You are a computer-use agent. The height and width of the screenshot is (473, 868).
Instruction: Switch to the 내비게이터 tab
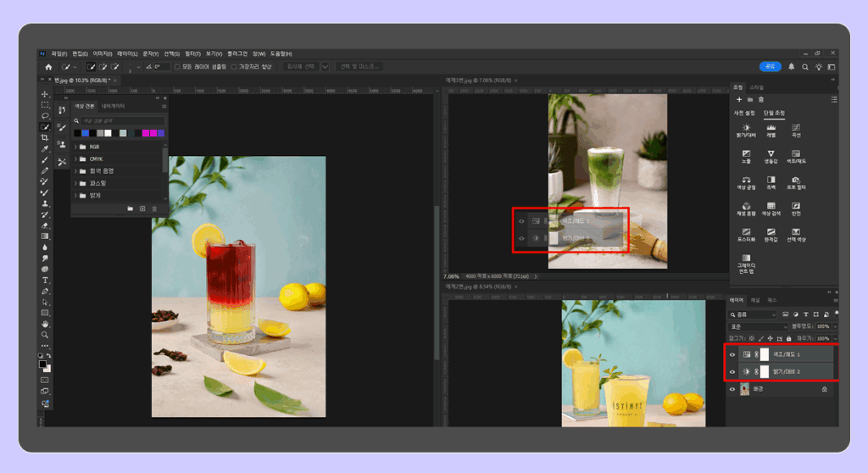coord(113,106)
